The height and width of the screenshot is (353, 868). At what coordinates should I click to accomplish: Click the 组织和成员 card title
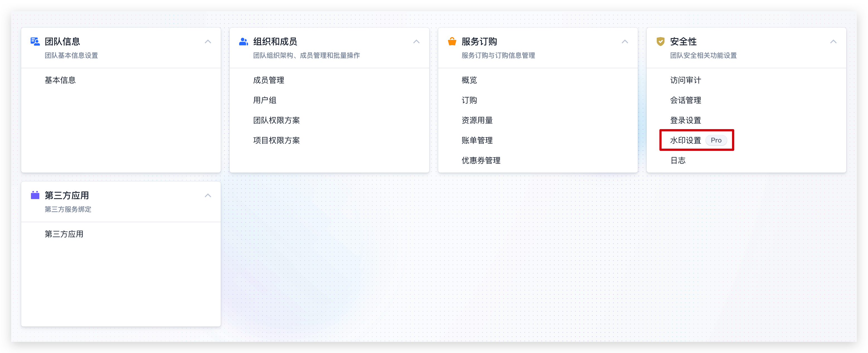click(275, 42)
